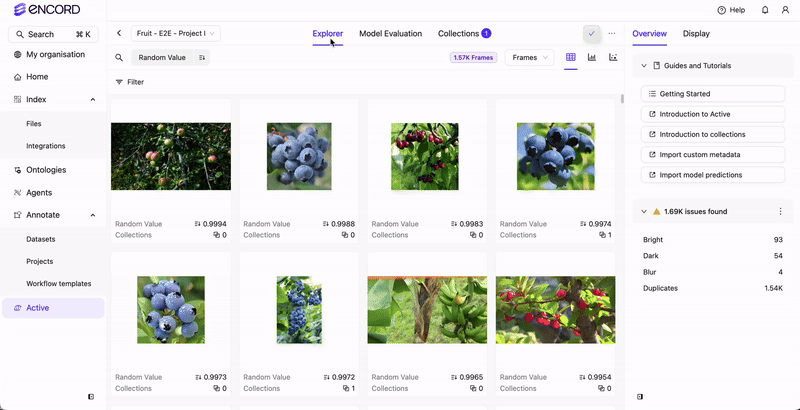Open Getting Started guide
Screen dimensions: 800x410
(713, 94)
